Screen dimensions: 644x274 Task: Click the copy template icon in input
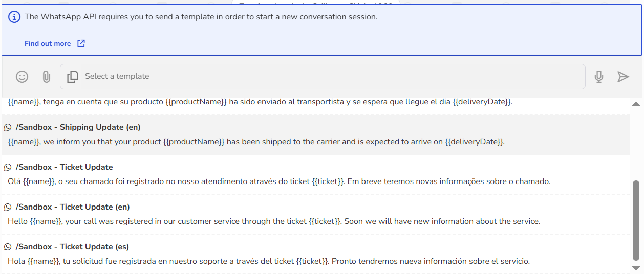73,77
